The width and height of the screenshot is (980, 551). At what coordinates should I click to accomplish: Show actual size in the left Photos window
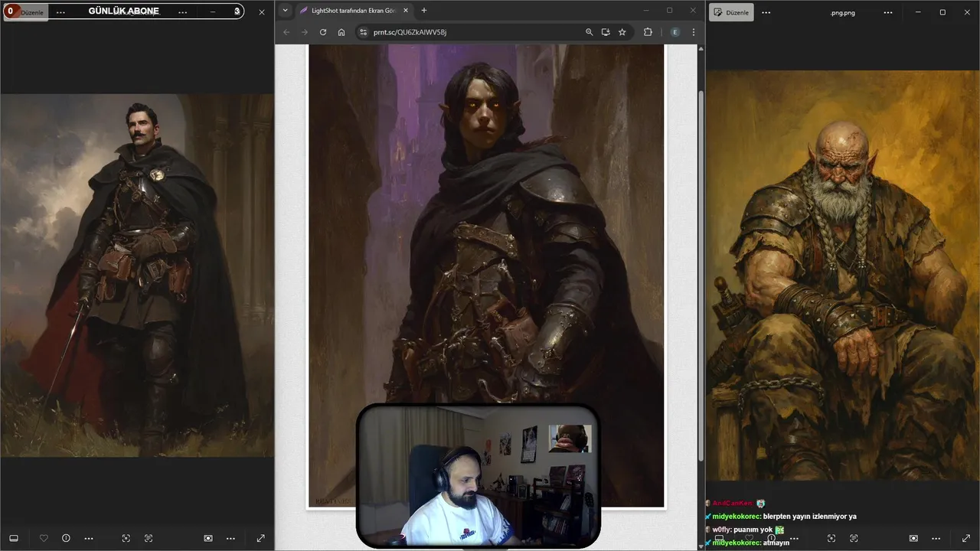point(149,538)
